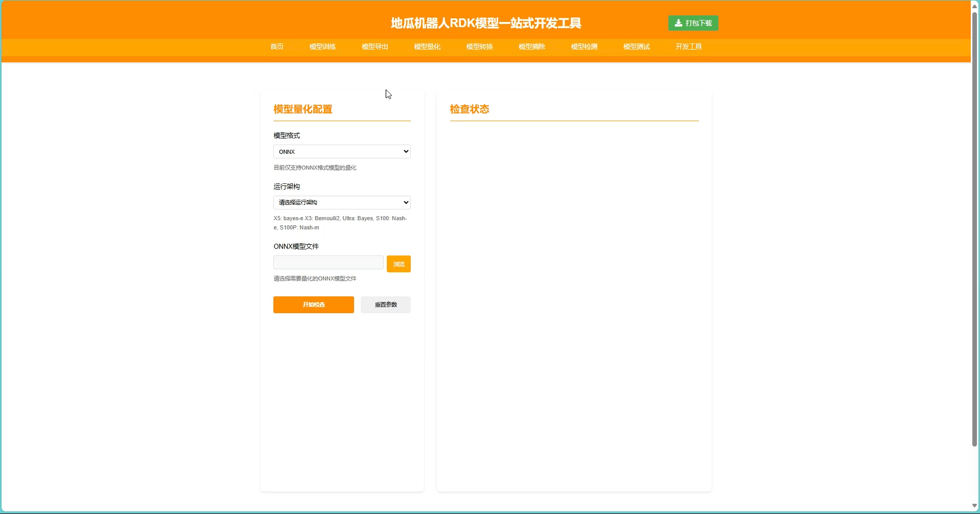
Task: Click the 打包下载 download button
Action: pos(693,23)
